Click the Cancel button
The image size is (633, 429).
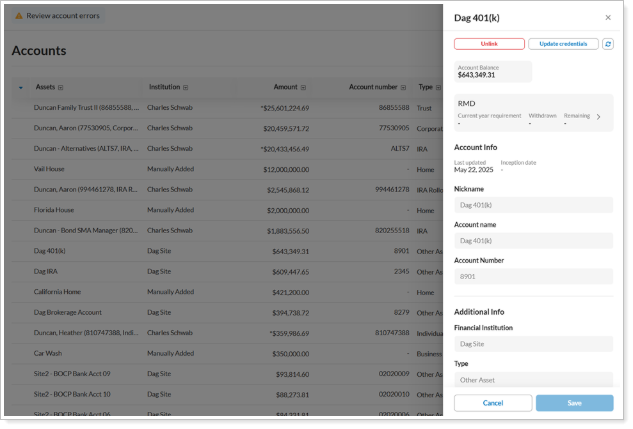(x=492, y=403)
